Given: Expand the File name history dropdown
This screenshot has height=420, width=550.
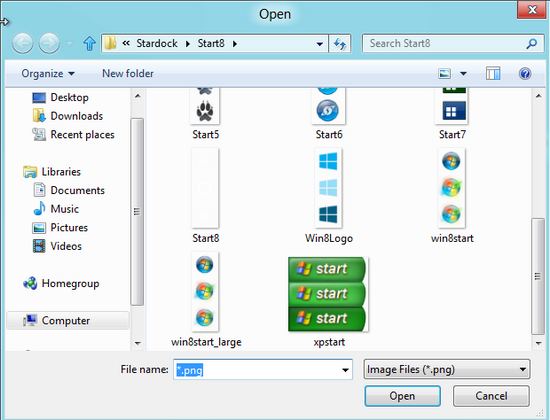Looking at the screenshot, I should tap(345, 370).
